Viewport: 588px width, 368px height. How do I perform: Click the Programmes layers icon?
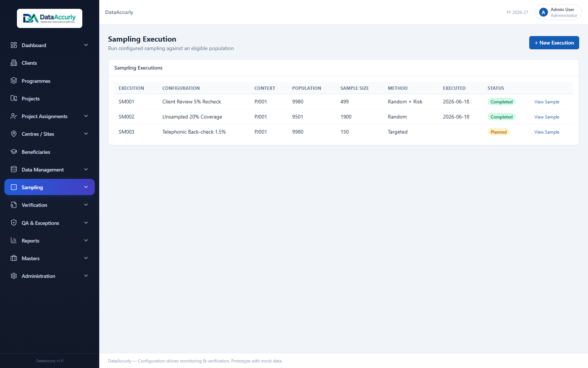[x=14, y=81]
